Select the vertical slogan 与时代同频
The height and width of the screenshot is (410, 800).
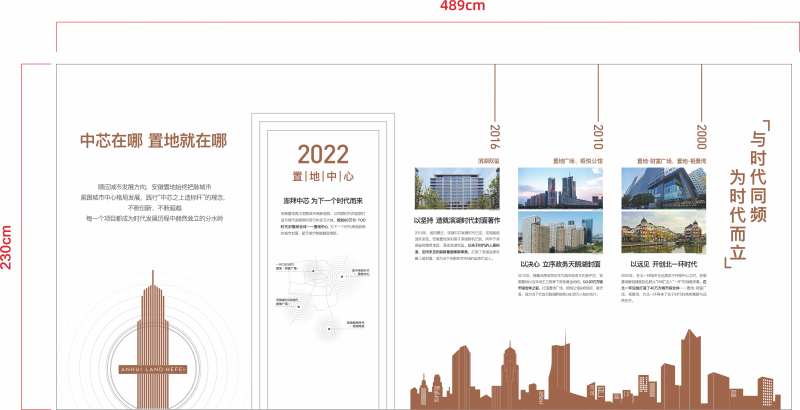pyautogui.click(x=758, y=176)
